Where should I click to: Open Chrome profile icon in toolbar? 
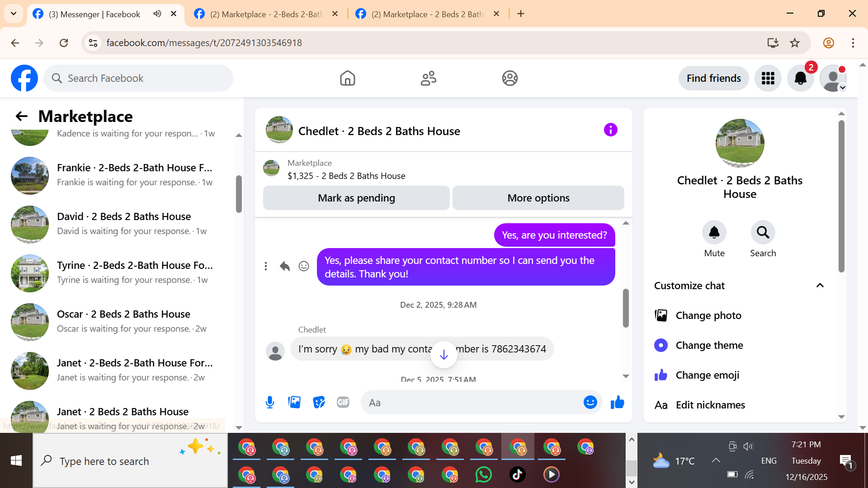(x=829, y=43)
